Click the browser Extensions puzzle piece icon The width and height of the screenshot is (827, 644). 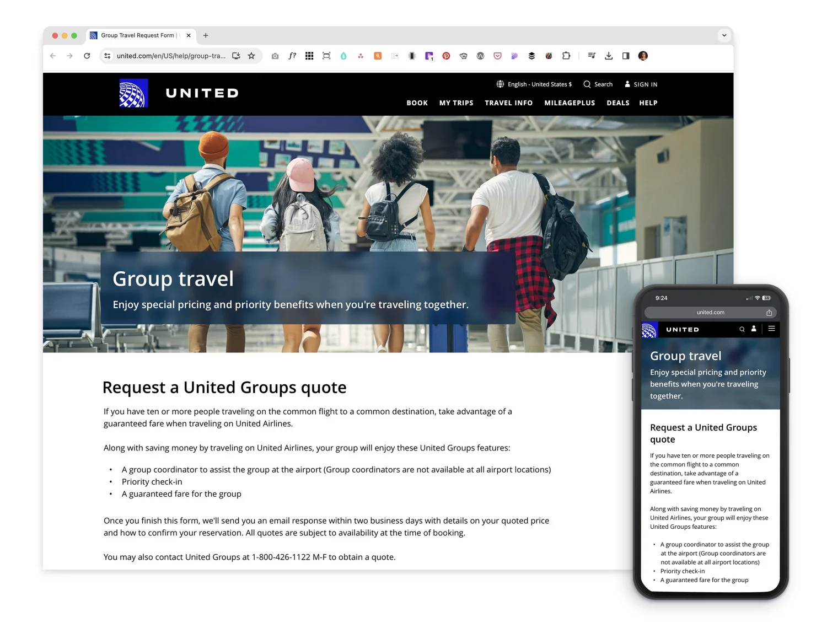(x=566, y=56)
